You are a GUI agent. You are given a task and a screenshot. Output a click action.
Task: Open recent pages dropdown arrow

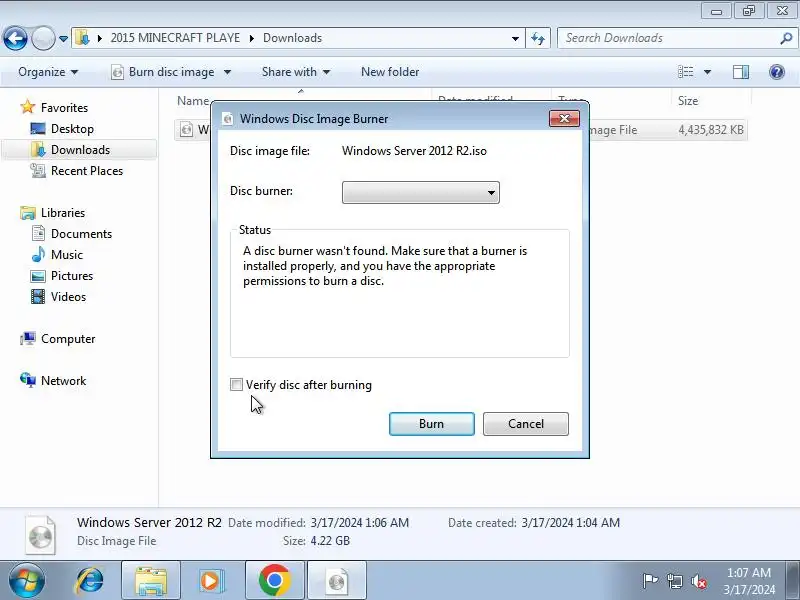click(63, 39)
